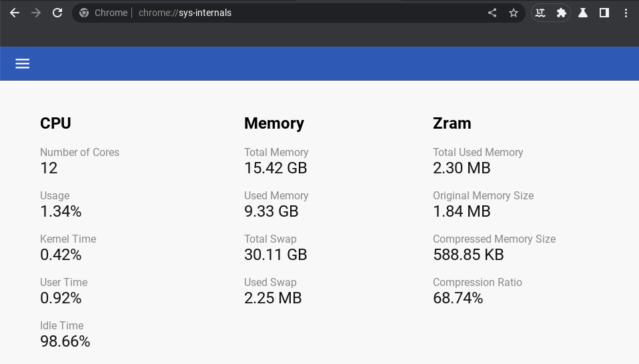639x364 pixels.
Task: Select the Memory section heading
Action: [x=274, y=123]
